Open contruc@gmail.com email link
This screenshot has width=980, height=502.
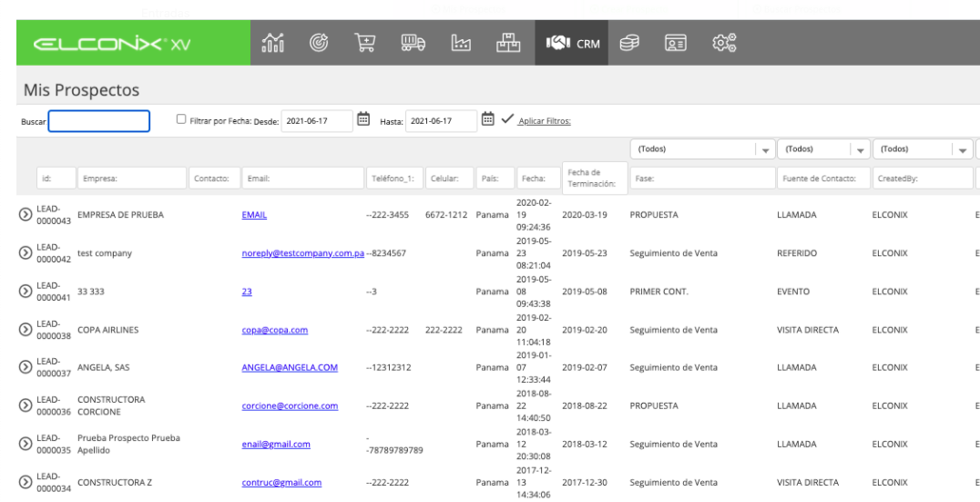click(281, 482)
